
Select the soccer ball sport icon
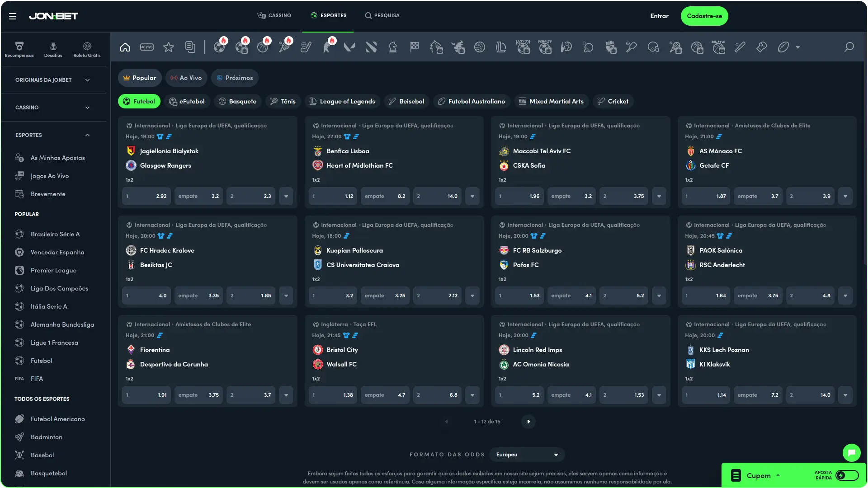[x=219, y=47]
